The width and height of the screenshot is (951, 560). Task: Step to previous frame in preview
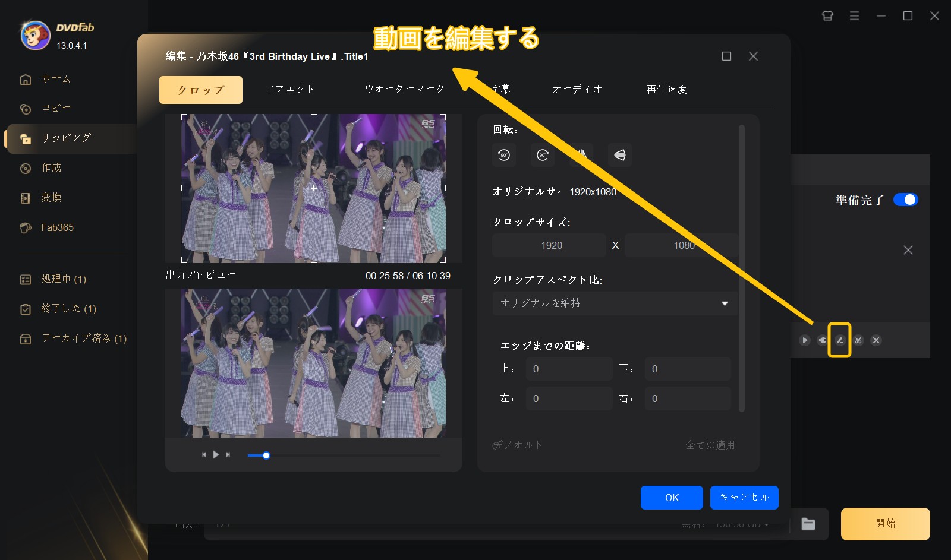204,454
